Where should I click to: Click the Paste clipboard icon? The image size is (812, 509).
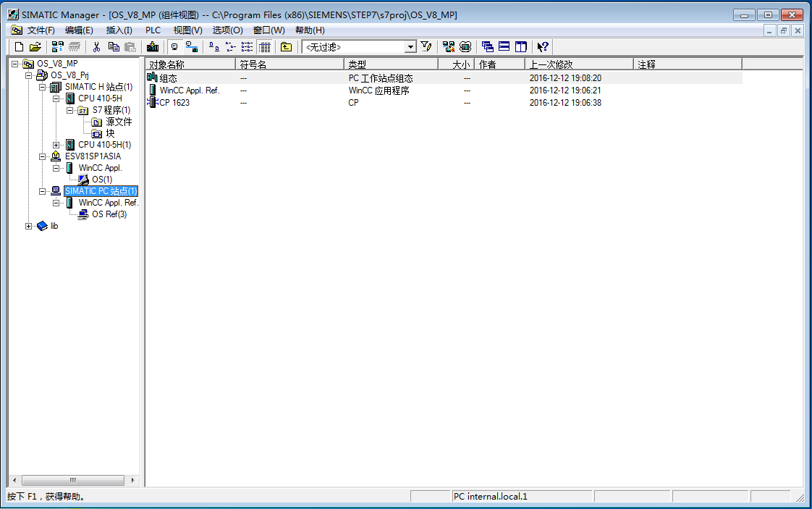point(130,47)
